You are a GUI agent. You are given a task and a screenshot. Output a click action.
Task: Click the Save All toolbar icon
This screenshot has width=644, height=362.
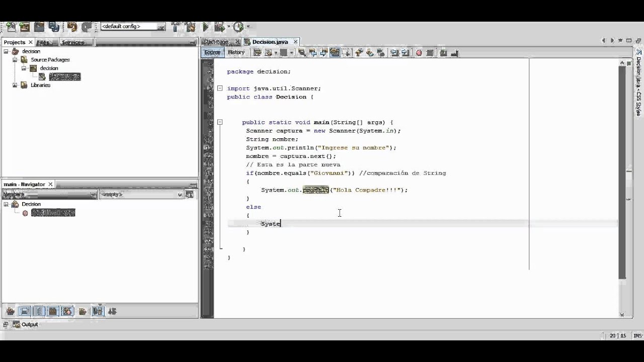pos(54,27)
